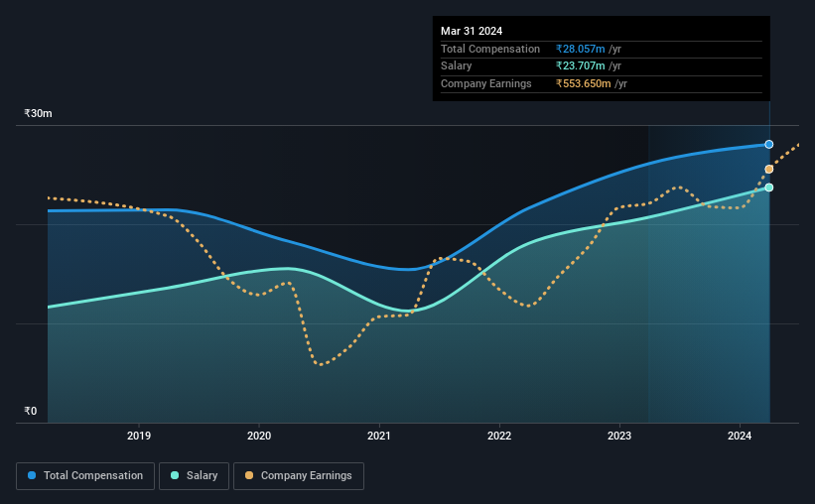Click the blue Total Compensation data point marker

point(768,145)
